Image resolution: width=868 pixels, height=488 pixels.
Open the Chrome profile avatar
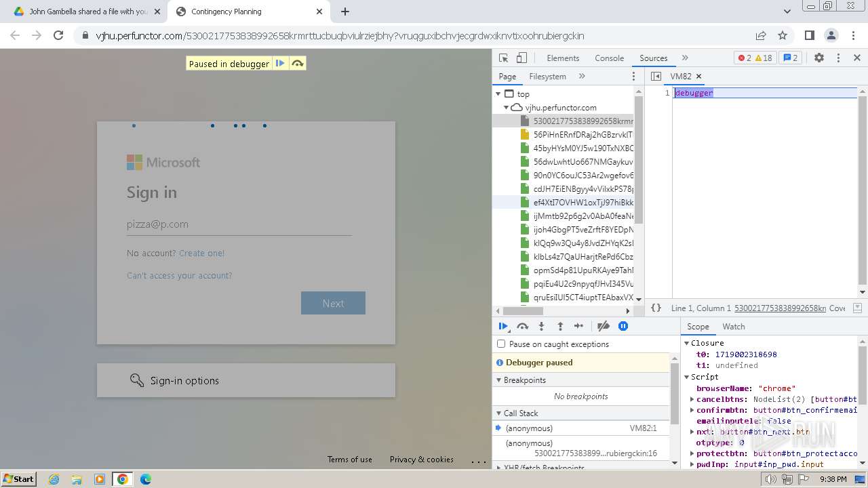(x=831, y=35)
